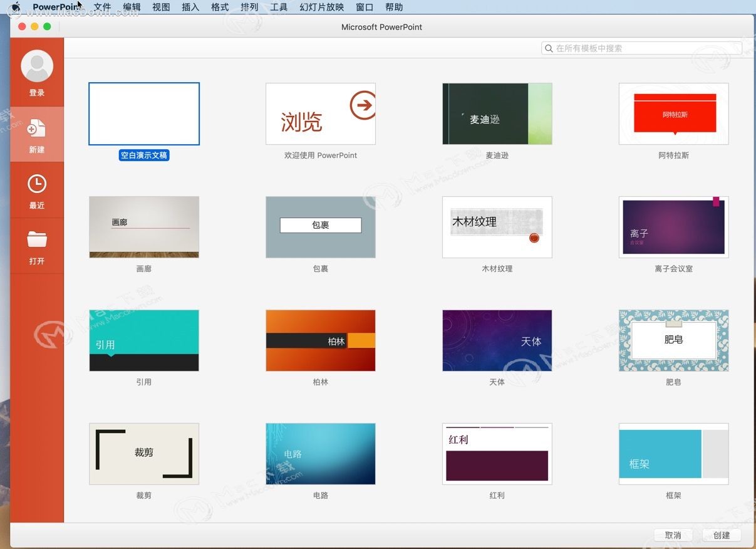
Task: Open the 窗口 menu
Action: click(x=365, y=7)
